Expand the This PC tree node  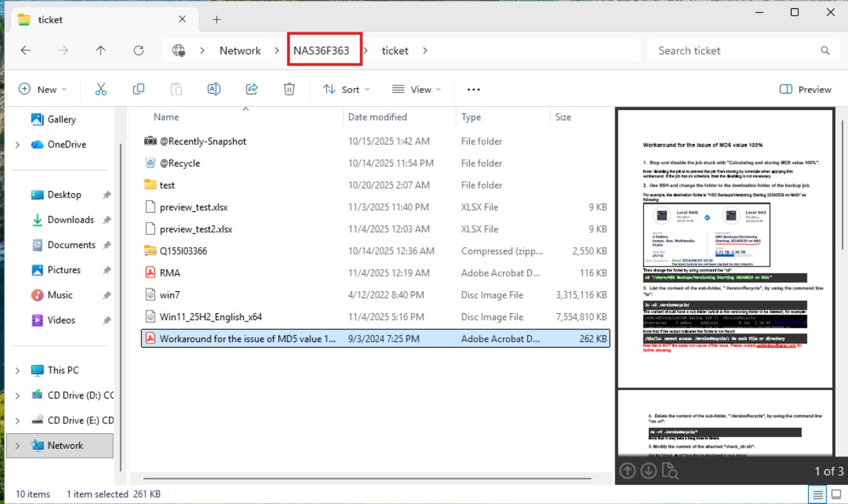click(18, 370)
